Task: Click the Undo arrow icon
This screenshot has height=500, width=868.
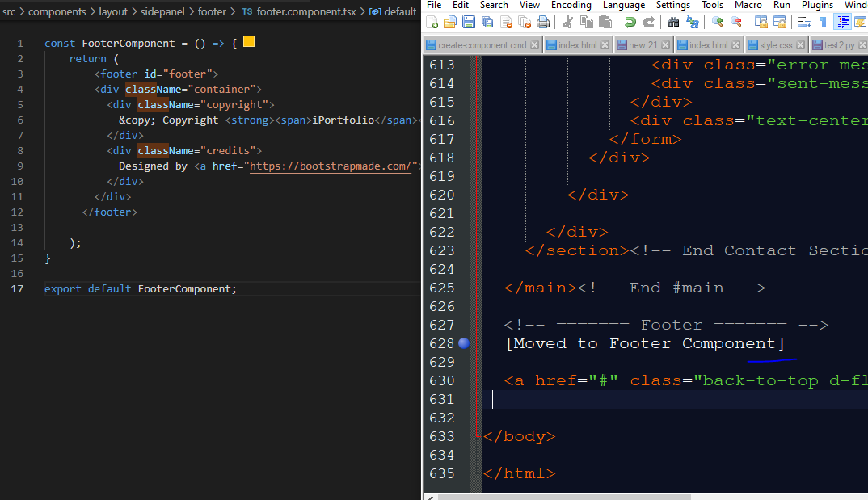Action: [629, 22]
